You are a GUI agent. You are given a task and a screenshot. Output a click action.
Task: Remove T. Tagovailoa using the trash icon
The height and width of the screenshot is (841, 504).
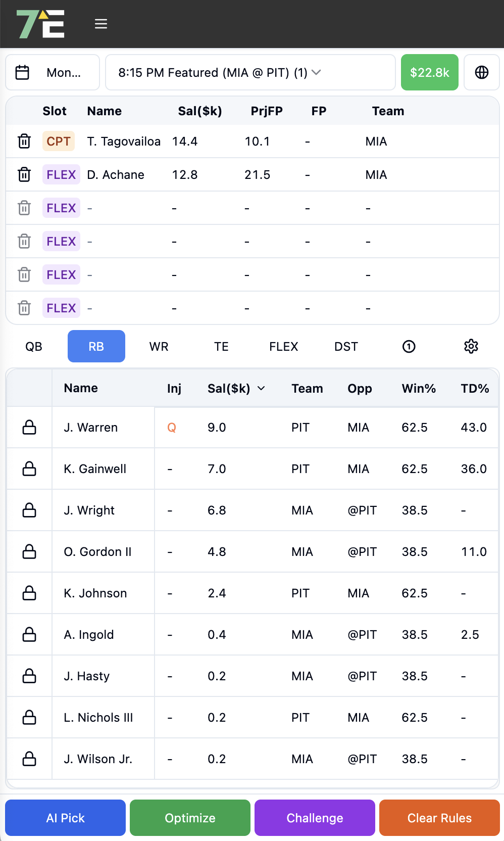[24, 141]
